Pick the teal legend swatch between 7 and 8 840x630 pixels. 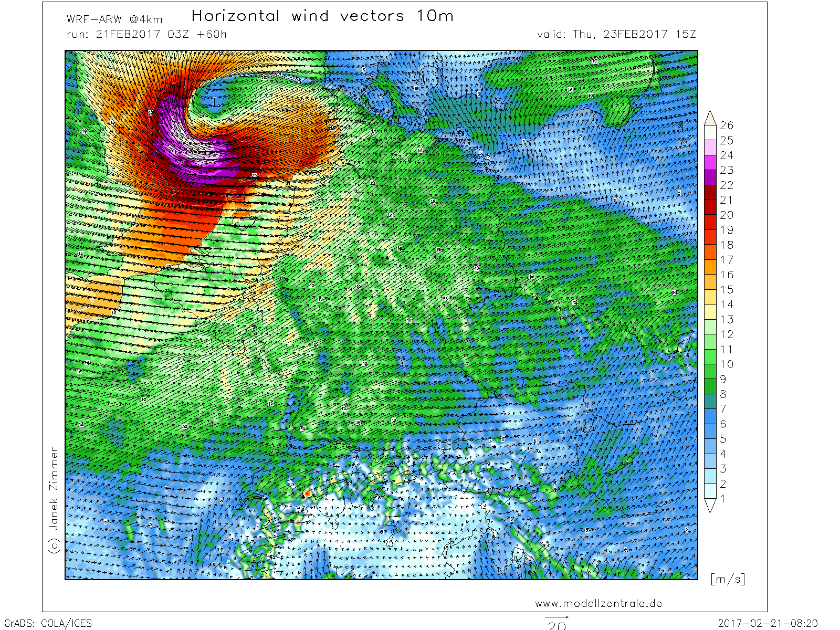click(x=710, y=402)
